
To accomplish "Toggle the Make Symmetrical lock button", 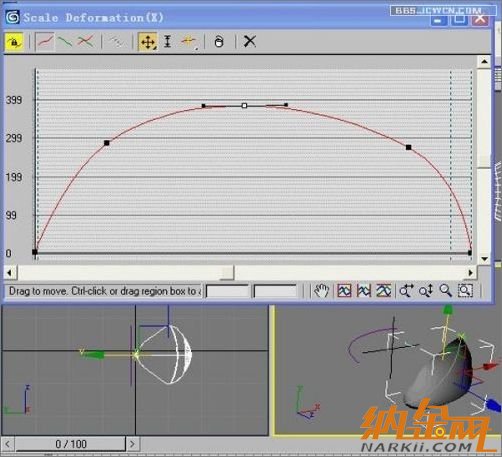I will [x=14, y=42].
